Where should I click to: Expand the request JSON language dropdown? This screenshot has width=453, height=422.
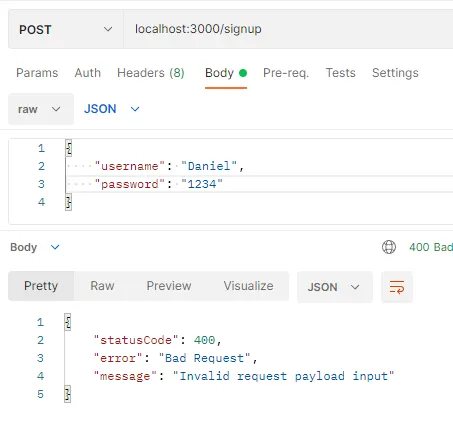point(112,109)
